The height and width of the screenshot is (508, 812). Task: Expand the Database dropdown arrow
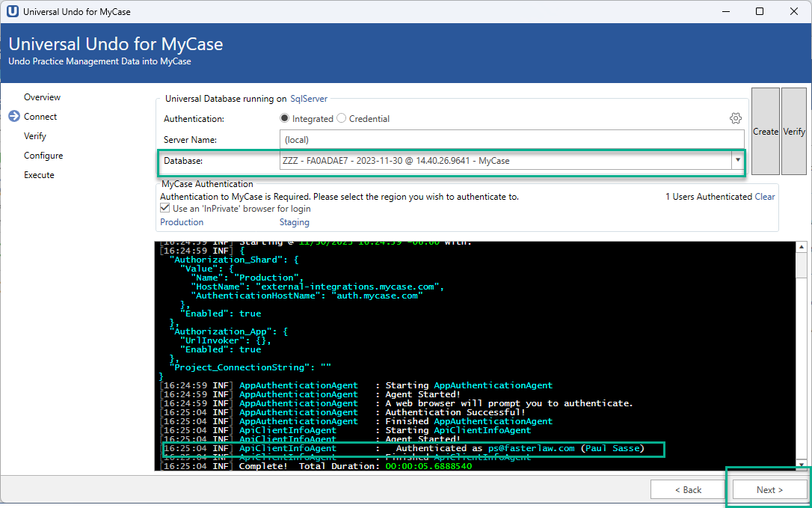click(737, 161)
